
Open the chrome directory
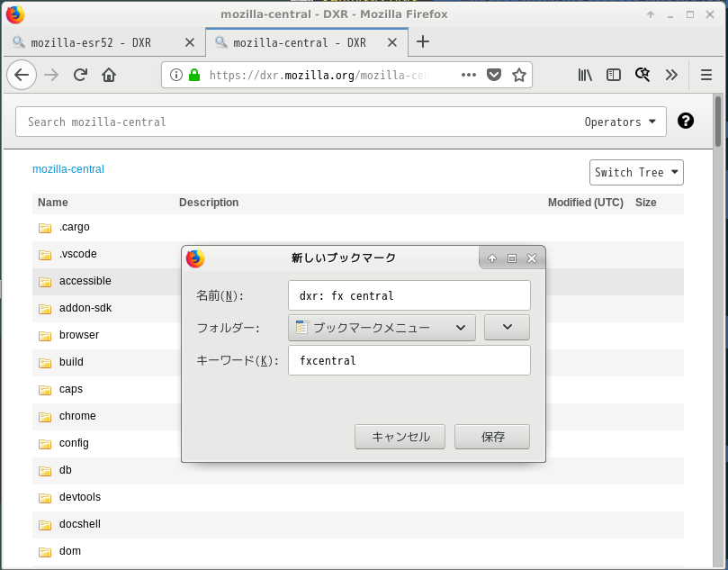[77, 416]
